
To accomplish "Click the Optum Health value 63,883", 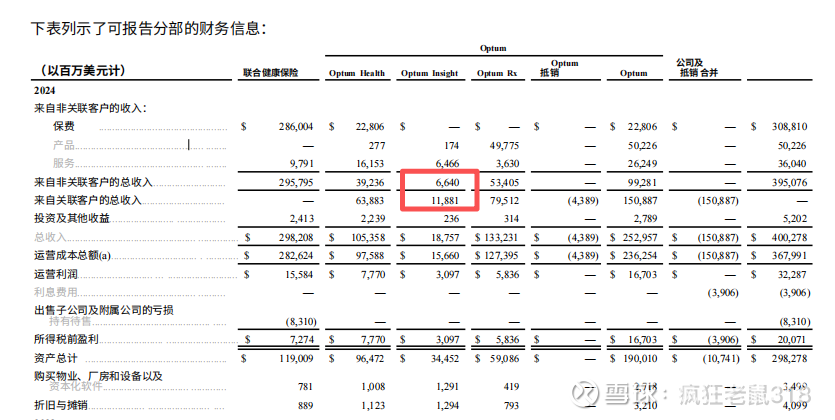I will pos(370,201).
